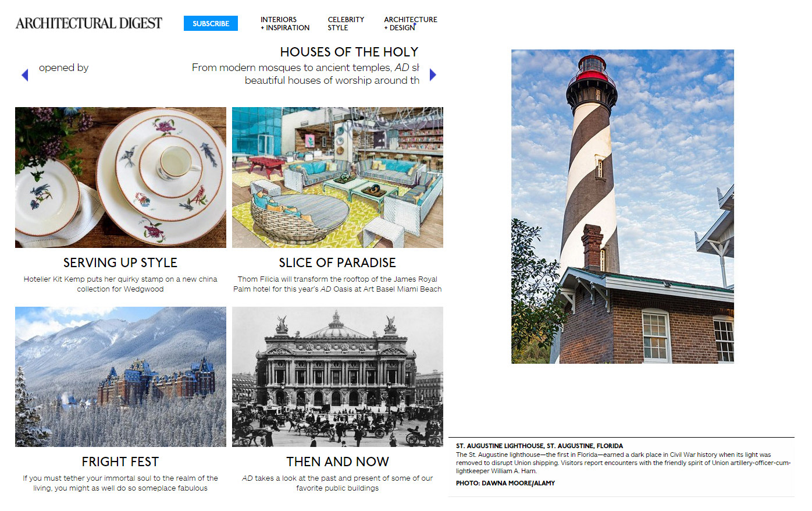Click the Slice of Paradise headline
812x511 pixels.
tap(337, 262)
